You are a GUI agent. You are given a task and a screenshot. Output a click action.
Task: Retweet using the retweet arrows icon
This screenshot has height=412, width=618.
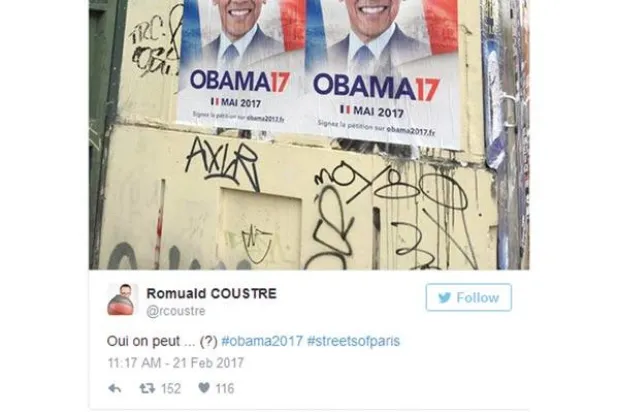(x=147, y=389)
